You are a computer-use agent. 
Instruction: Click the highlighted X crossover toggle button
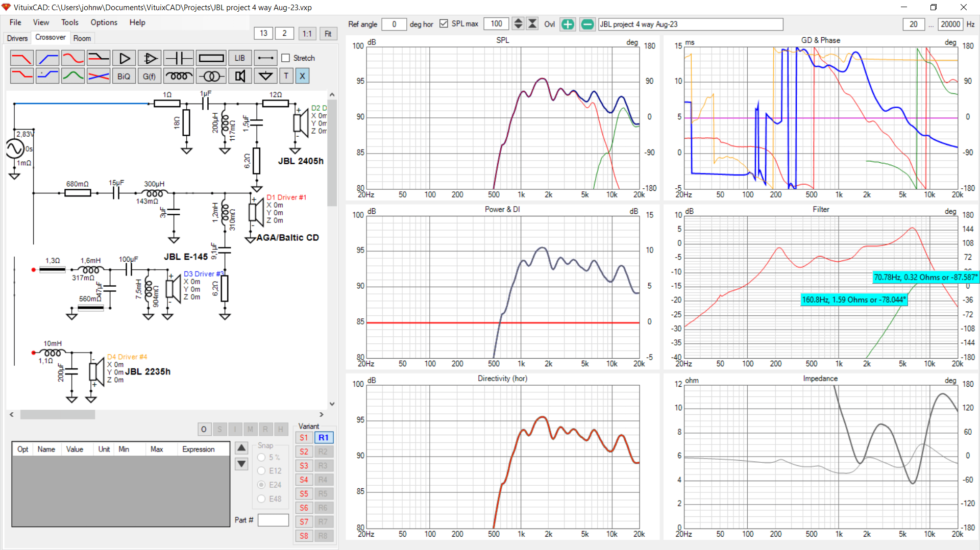pos(302,76)
